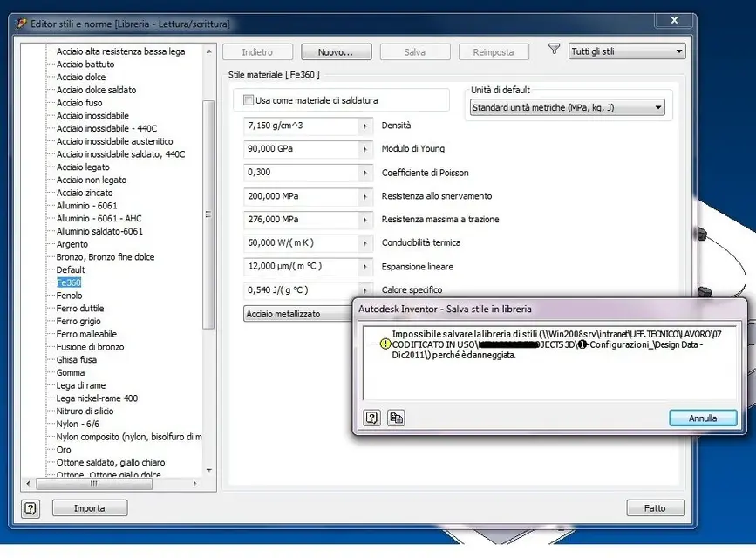This screenshot has height=558, width=756.
Task: Click the Importa button
Action: tap(90, 507)
